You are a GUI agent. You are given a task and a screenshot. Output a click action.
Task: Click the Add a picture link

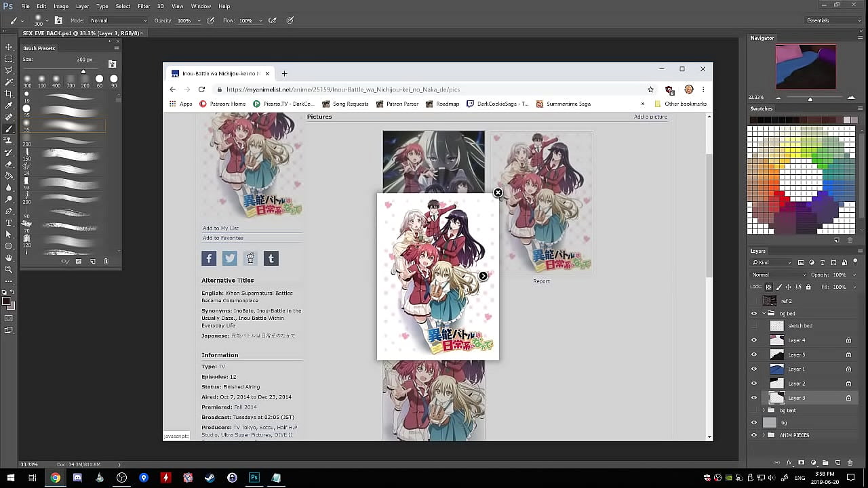[650, 117]
